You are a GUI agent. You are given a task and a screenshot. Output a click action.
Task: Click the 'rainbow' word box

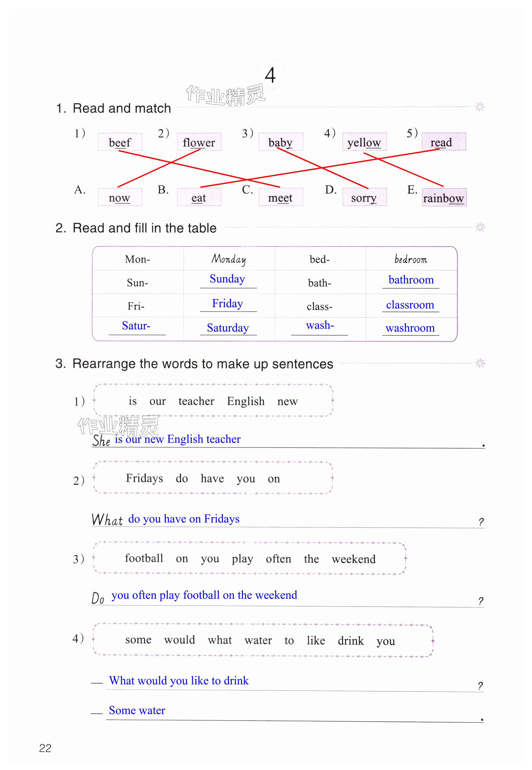click(x=444, y=198)
